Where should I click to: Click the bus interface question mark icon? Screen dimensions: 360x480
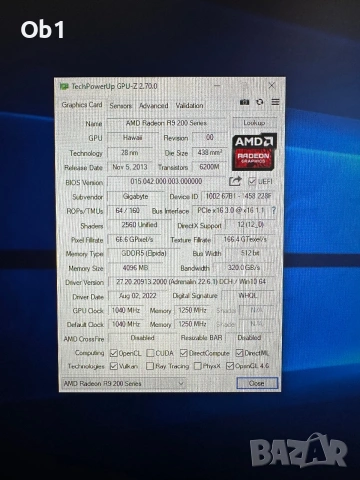click(x=274, y=211)
